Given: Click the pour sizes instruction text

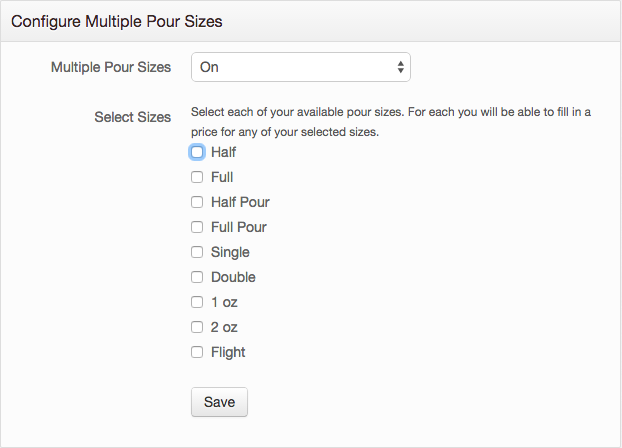Looking at the screenshot, I should point(391,122).
